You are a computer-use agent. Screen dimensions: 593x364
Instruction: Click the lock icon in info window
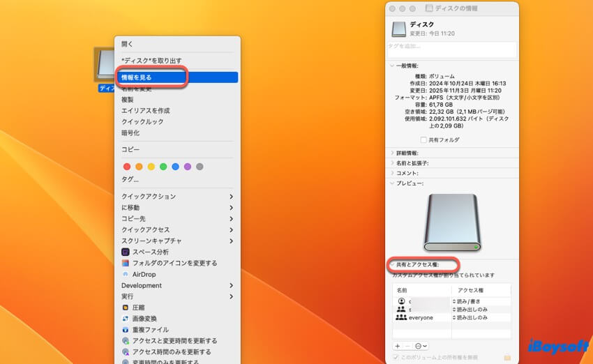point(507,357)
